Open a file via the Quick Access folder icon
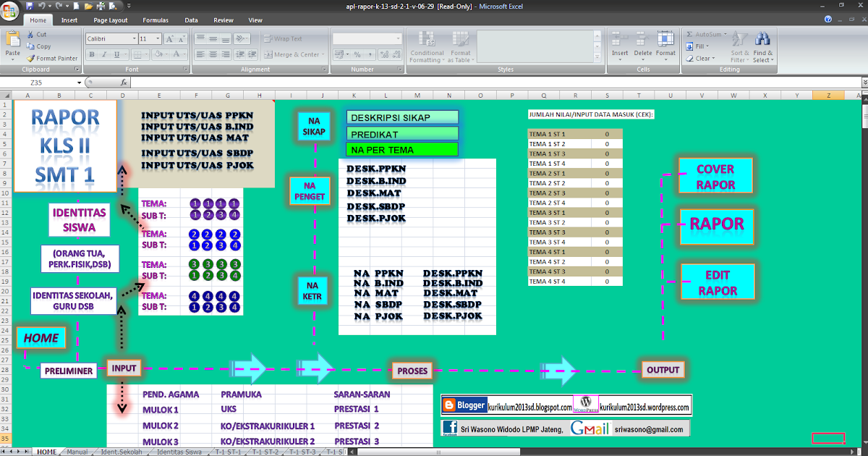 coord(88,6)
